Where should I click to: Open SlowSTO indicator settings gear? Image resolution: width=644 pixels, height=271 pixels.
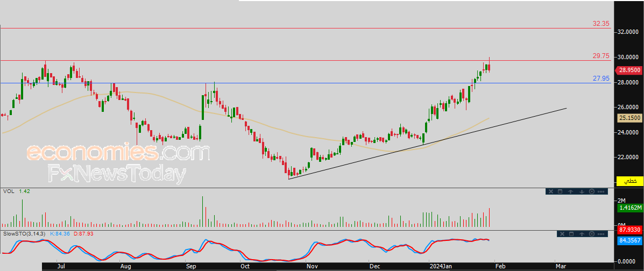point(592,234)
